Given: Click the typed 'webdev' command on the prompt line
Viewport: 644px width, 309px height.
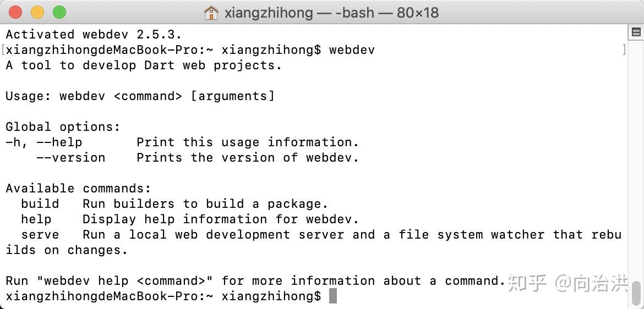Looking at the screenshot, I should pos(352,50).
